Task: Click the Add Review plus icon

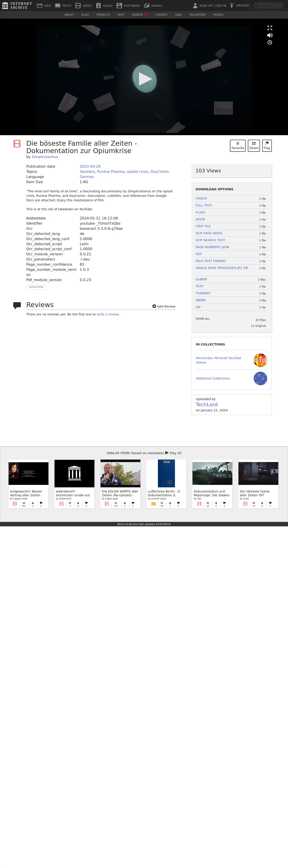Action: [154, 306]
